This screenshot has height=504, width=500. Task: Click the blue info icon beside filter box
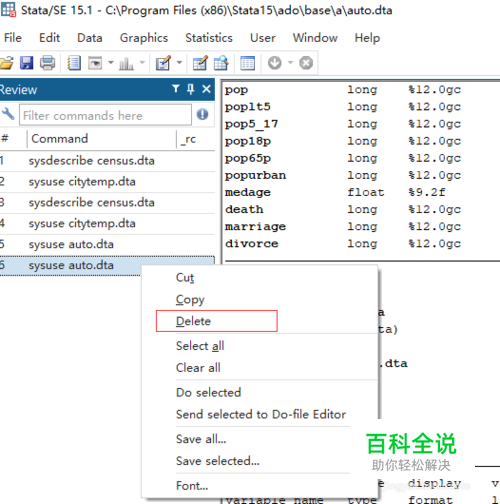tap(202, 114)
